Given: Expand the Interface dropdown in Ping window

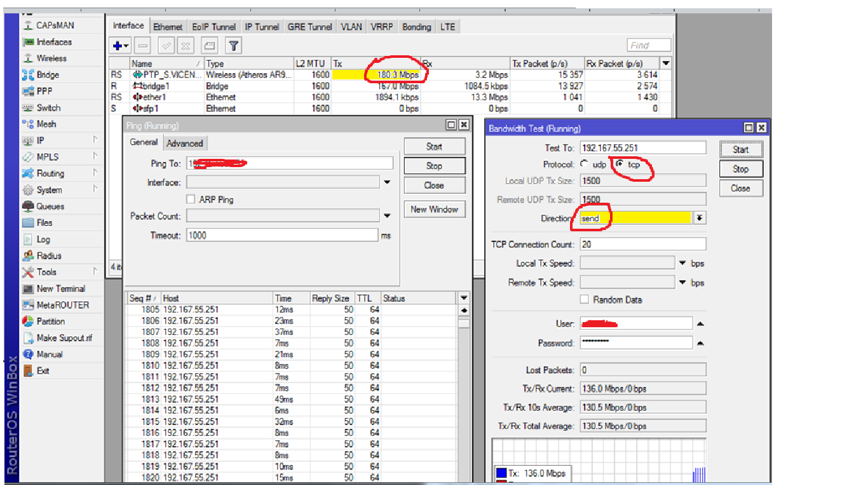Looking at the screenshot, I should (387, 183).
